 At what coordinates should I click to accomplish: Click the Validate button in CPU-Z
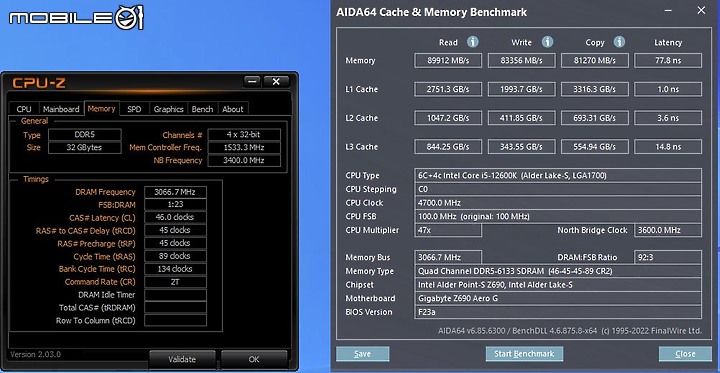pyautogui.click(x=182, y=359)
